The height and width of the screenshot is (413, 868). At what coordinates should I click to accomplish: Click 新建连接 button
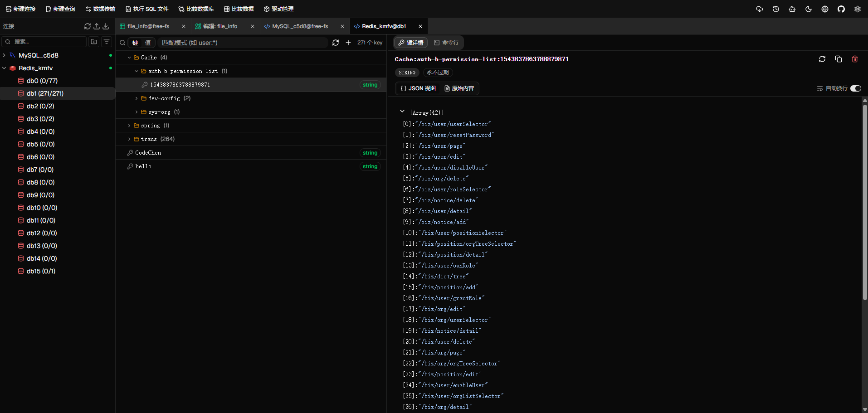[x=20, y=9]
